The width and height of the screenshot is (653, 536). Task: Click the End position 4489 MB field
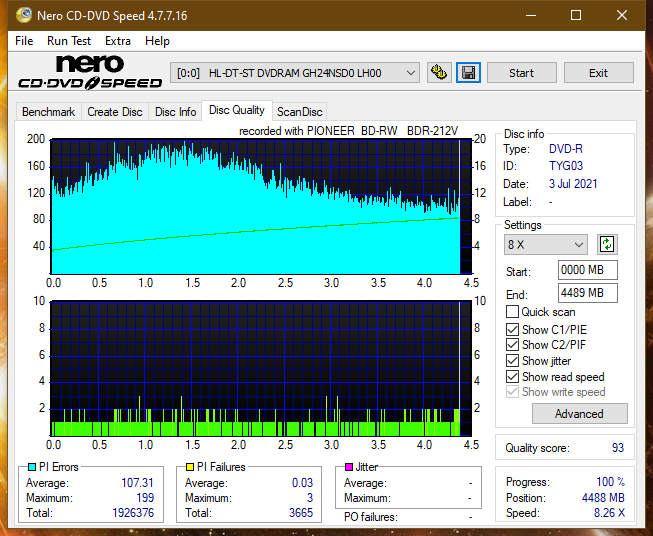click(587, 293)
